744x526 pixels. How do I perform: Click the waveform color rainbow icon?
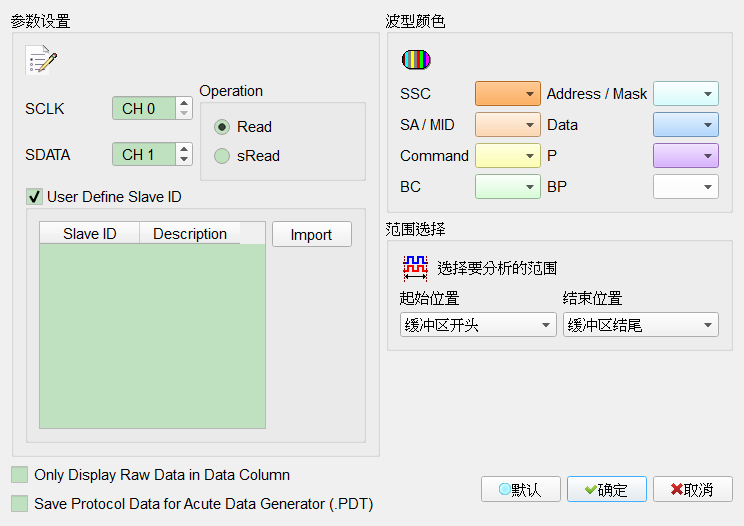pyautogui.click(x=416, y=59)
